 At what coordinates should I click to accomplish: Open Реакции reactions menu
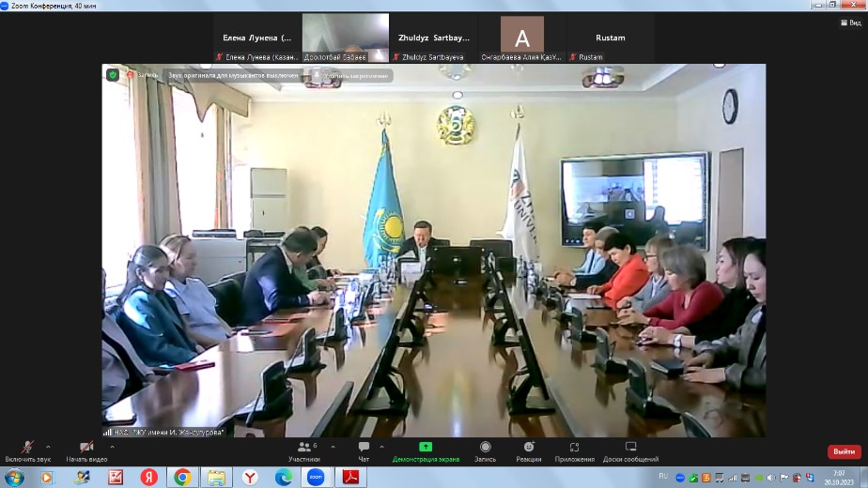tap(529, 450)
